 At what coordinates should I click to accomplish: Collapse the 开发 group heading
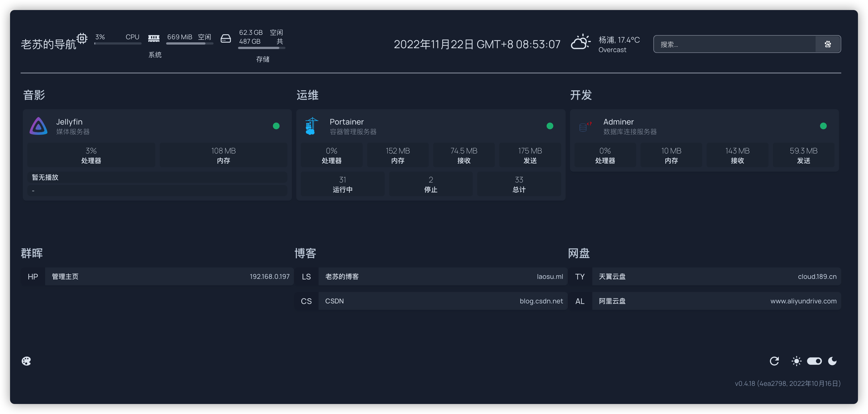point(581,95)
